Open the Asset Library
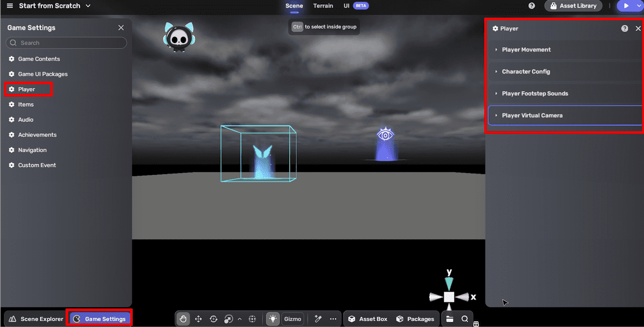This screenshot has height=327, width=644. 574,6
